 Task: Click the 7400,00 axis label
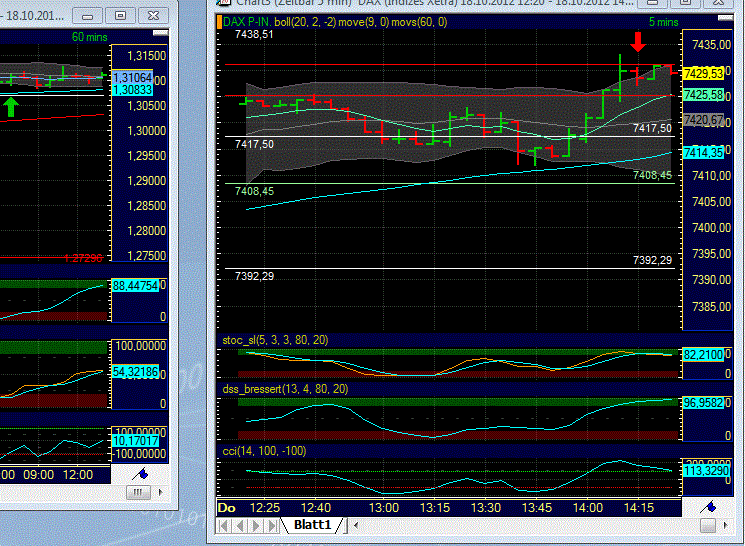711,228
